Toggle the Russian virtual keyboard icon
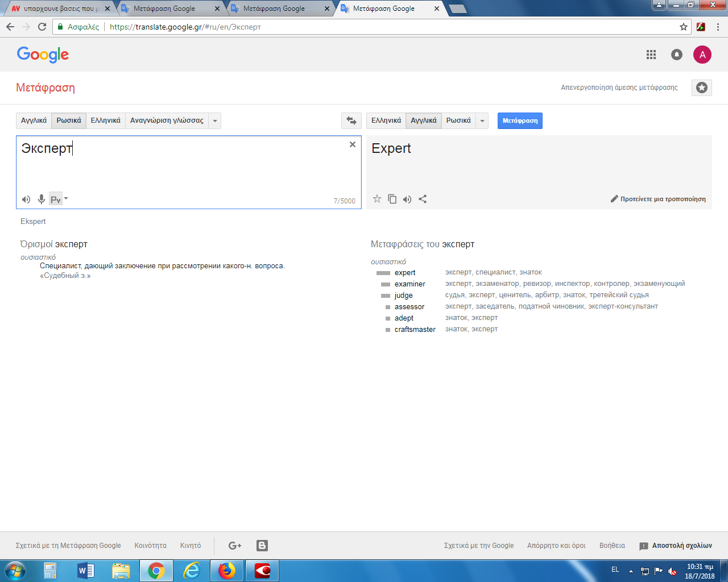This screenshot has height=582, width=728. click(56, 199)
